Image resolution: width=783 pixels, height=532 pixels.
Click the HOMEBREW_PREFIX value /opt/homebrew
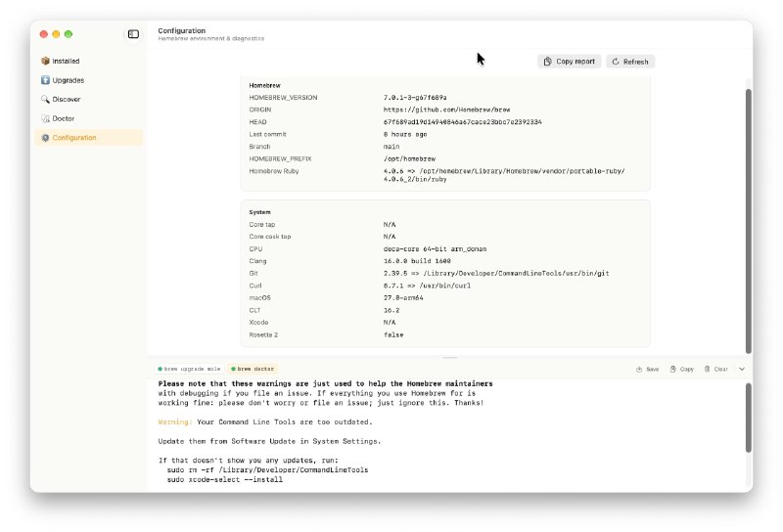pyautogui.click(x=409, y=158)
